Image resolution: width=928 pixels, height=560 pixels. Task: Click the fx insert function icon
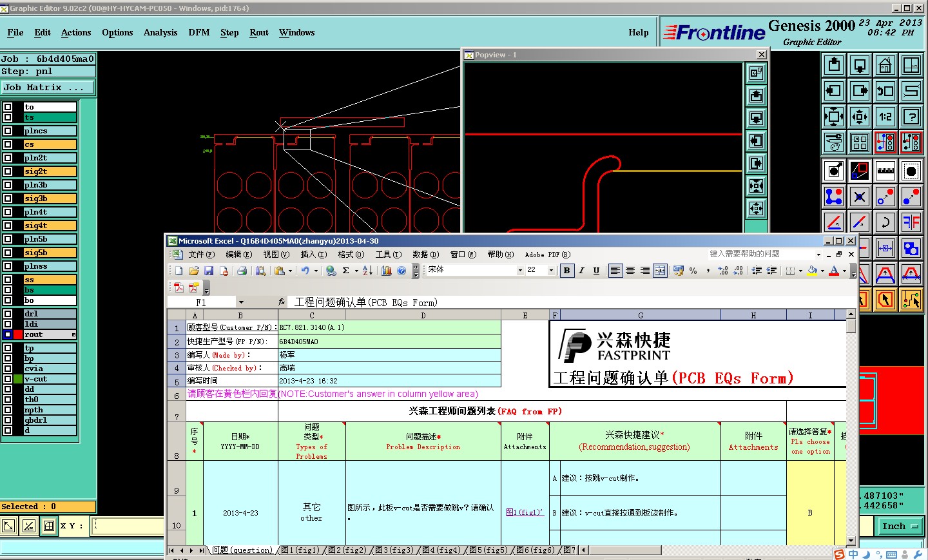point(282,302)
